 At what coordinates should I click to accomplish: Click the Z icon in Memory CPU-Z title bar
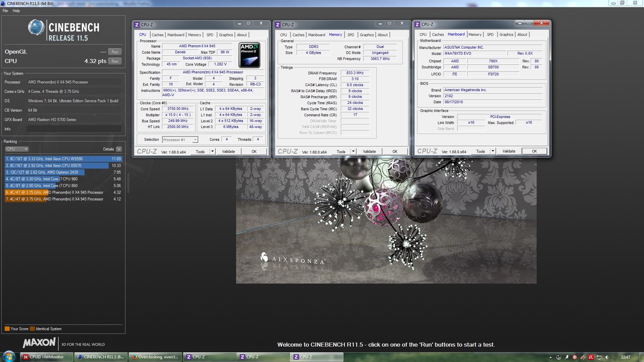pos(278,24)
